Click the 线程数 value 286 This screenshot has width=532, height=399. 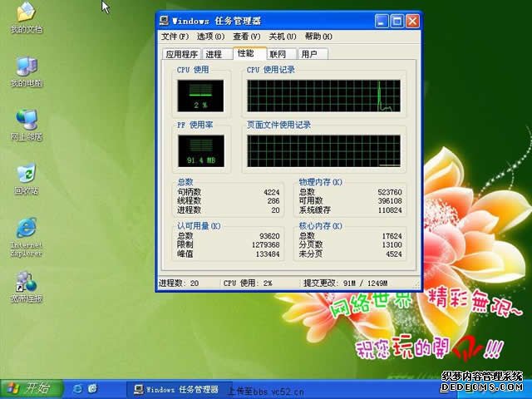point(273,201)
